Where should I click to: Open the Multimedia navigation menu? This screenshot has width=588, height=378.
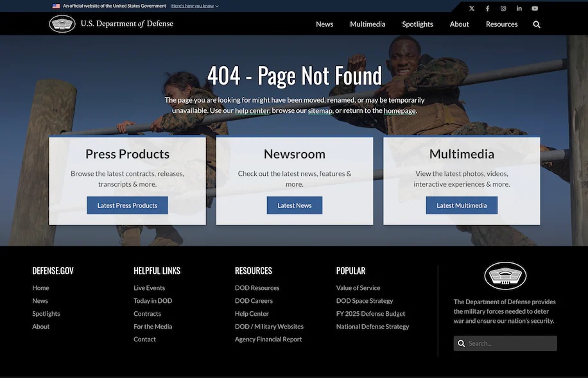[367, 24]
